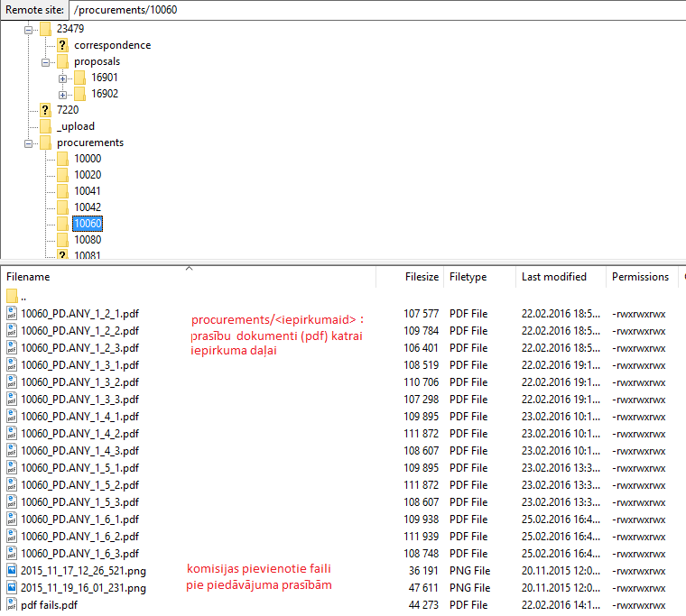This screenshot has width=686, height=616.
Task: Click the question-mark folder icon for 7220
Action: point(45,110)
